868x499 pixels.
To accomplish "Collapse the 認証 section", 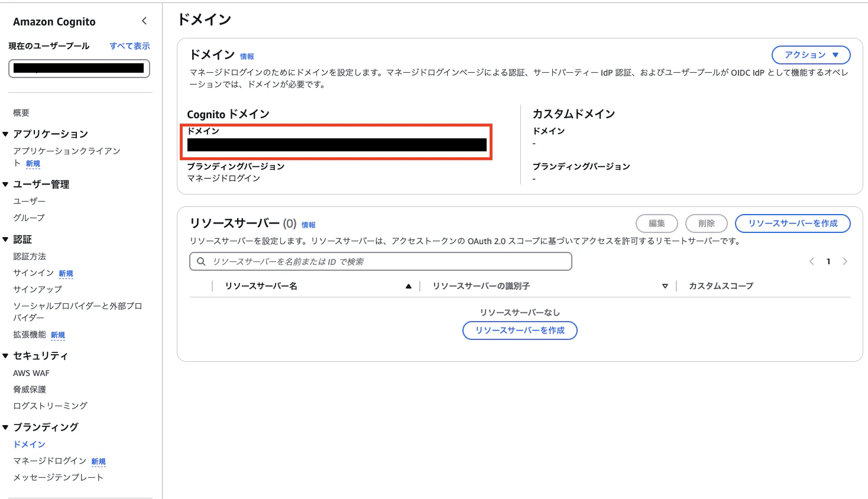I will click(5, 239).
